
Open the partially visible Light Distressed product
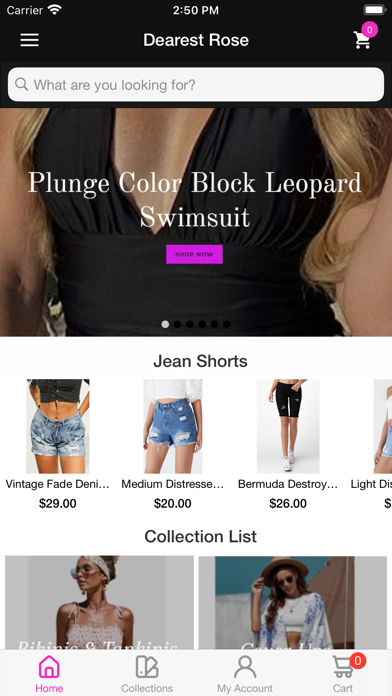(382, 426)
